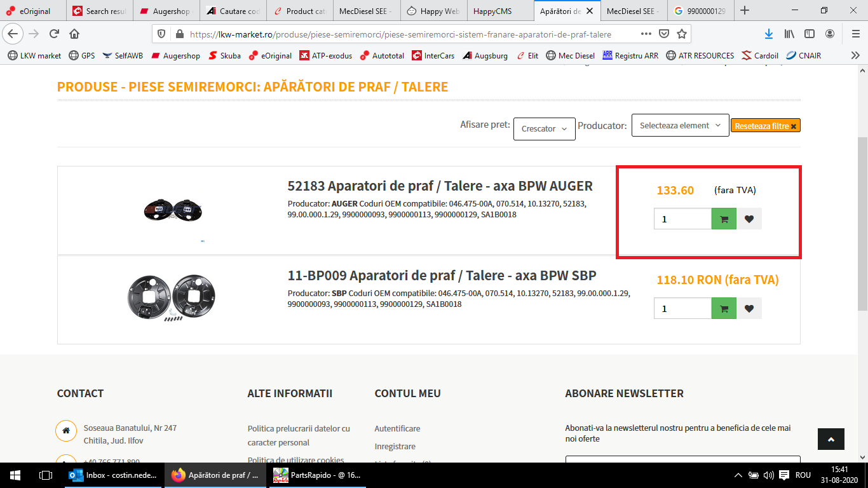Open a new browser tab
The image size is (868, 488).
pyautogui.click(x=745, y=11)
